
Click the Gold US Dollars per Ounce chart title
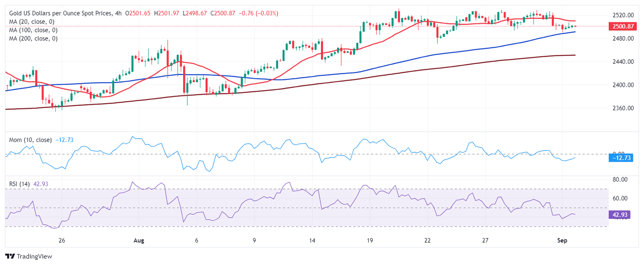pyautogui.click(x=60, y=13)
